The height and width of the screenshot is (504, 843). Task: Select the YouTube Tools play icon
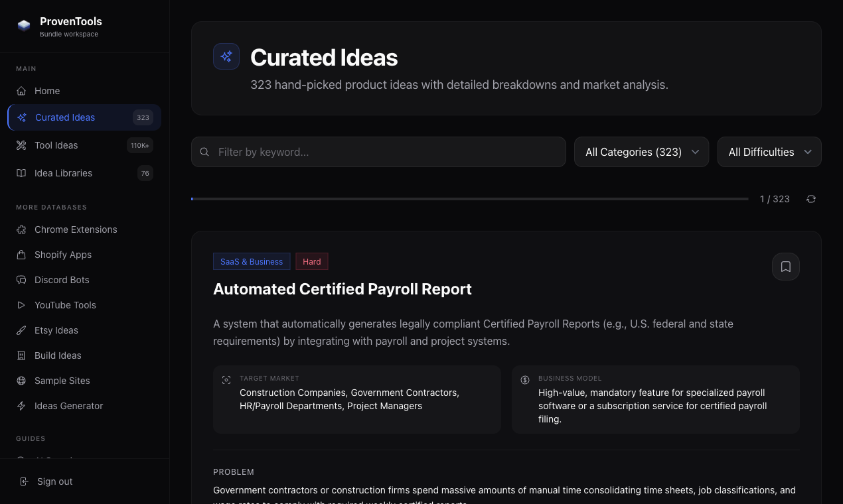point(22,305)
